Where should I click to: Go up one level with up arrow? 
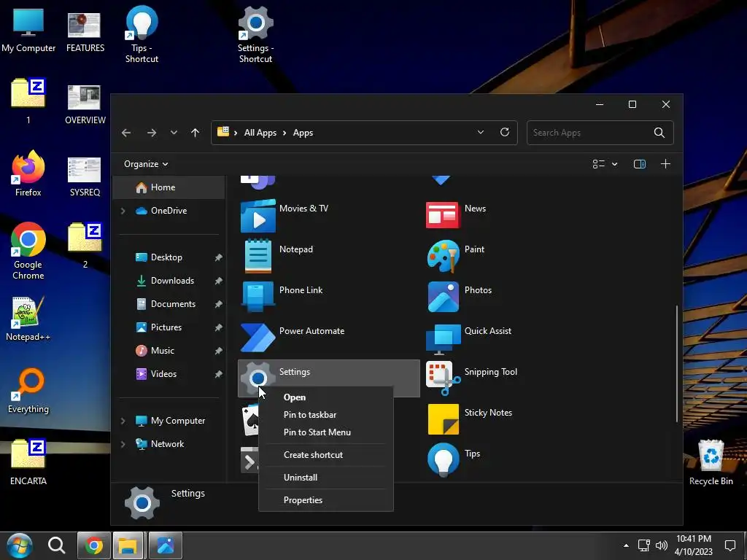[196, 133]
